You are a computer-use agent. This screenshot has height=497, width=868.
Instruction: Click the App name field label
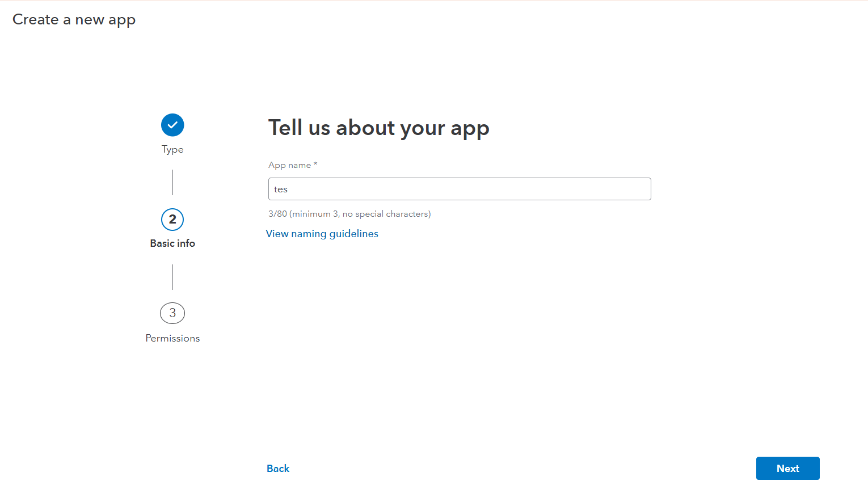(289, 165)
